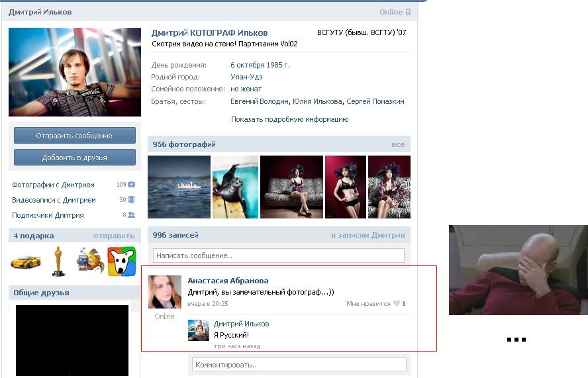Click university link ВСГУТУ (бывш. ВСГТУ) '07

[x=362, y=32]
